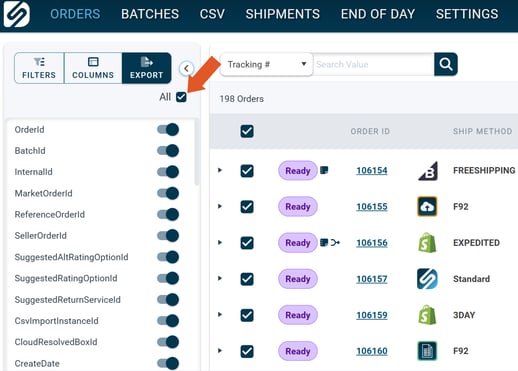The image size is (518, 371).
Task: Open the Tracking # search type dropdown
Action: click(266, 64)
